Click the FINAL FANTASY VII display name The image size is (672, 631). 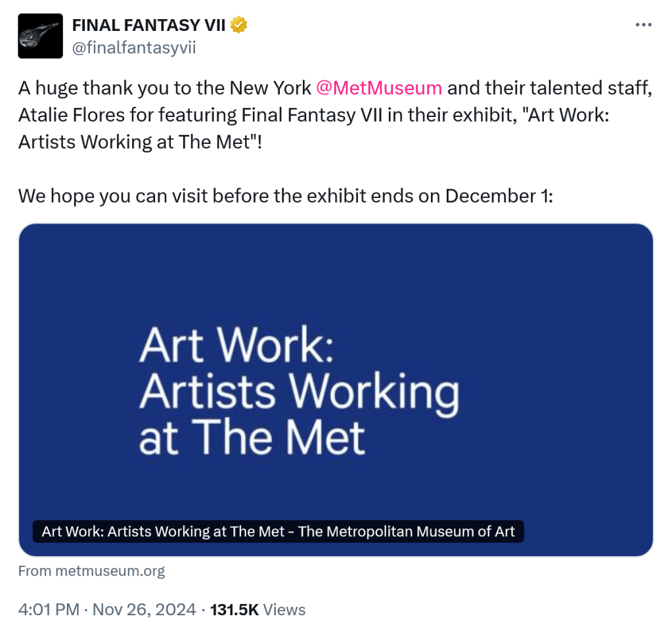click(x=148, y=26)
